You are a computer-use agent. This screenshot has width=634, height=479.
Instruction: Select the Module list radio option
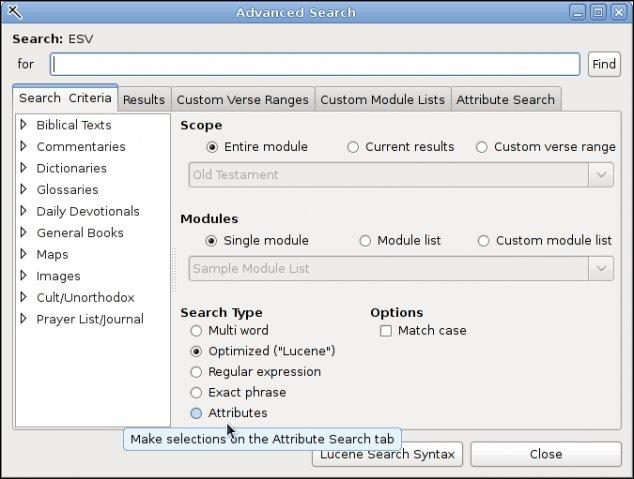(365, 241)
